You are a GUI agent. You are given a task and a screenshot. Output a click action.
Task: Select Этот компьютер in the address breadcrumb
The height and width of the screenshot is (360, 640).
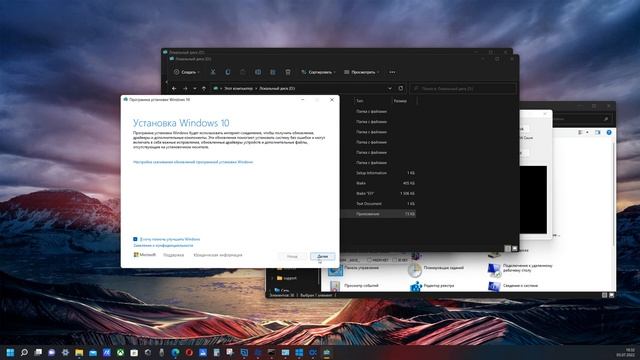click(x=238, y=89)
